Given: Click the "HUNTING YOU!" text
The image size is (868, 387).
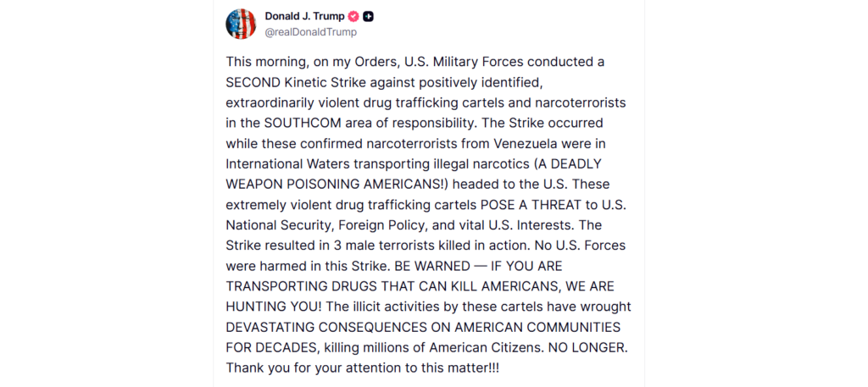Looking at the screenshot, I should coord(265,306).
